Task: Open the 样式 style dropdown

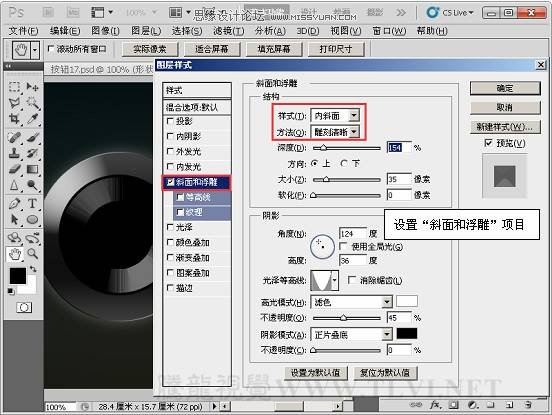Action: pos(354,115)
